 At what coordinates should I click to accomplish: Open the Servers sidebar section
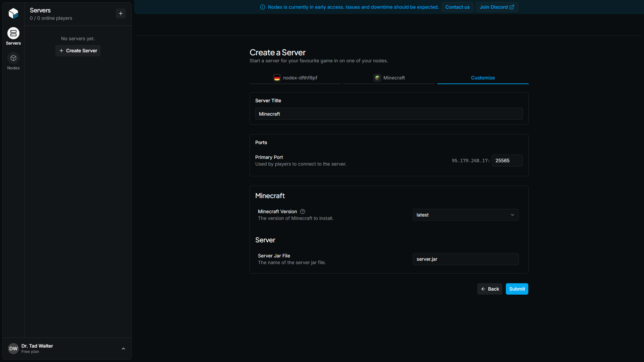(x=13, y=37)
